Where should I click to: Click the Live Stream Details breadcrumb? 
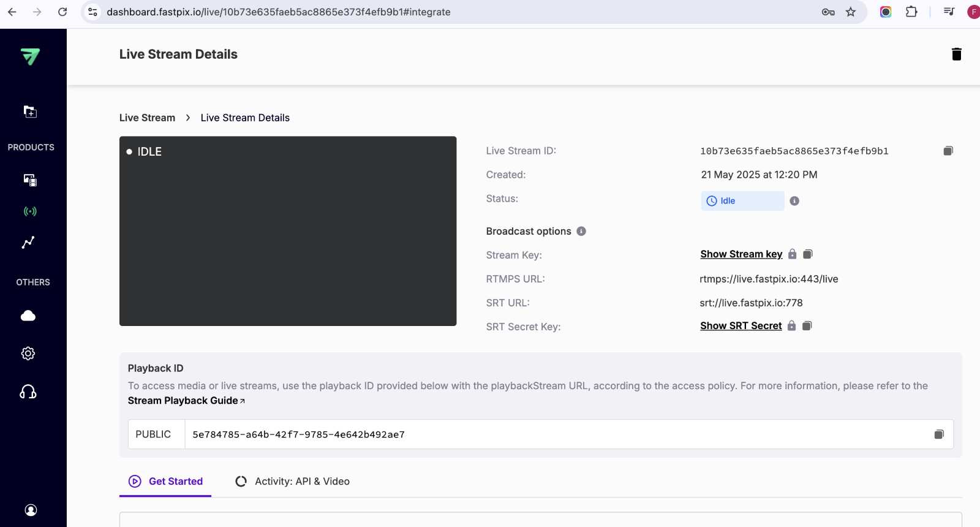click(x=245, y=118)
